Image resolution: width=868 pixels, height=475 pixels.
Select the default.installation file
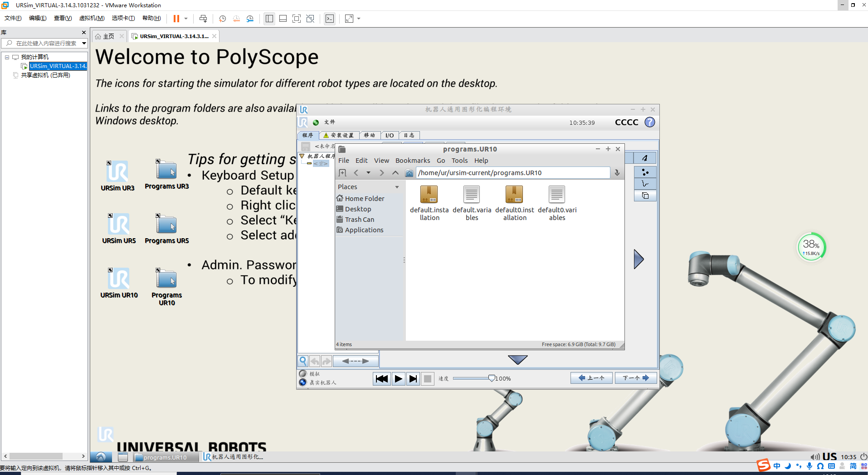tap(429, 203)
